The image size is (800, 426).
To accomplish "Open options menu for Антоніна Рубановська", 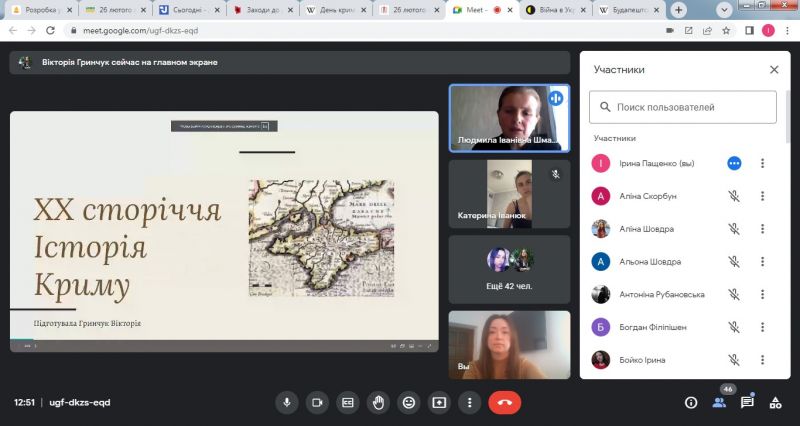I will point(762,294).
